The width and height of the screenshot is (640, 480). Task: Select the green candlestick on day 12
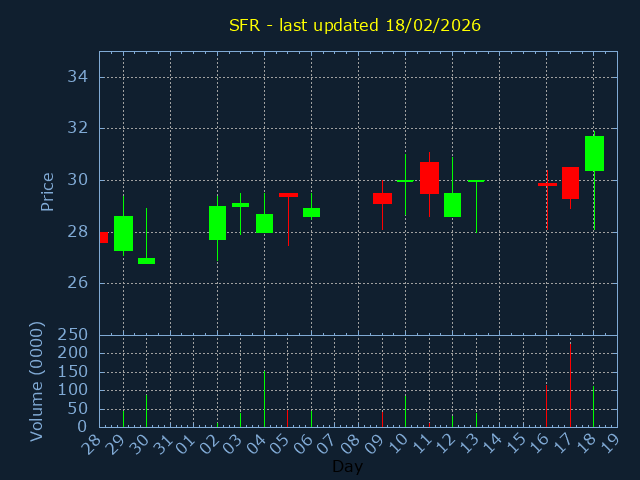[x=452, y=205]
